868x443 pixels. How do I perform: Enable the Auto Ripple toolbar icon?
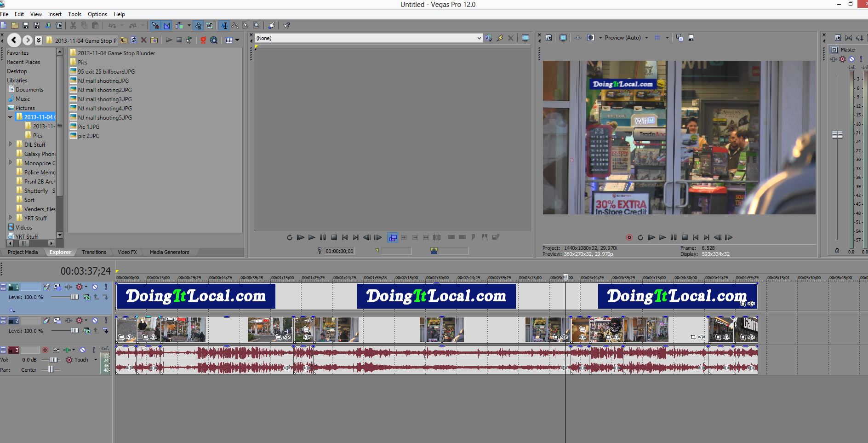(178, 26)
